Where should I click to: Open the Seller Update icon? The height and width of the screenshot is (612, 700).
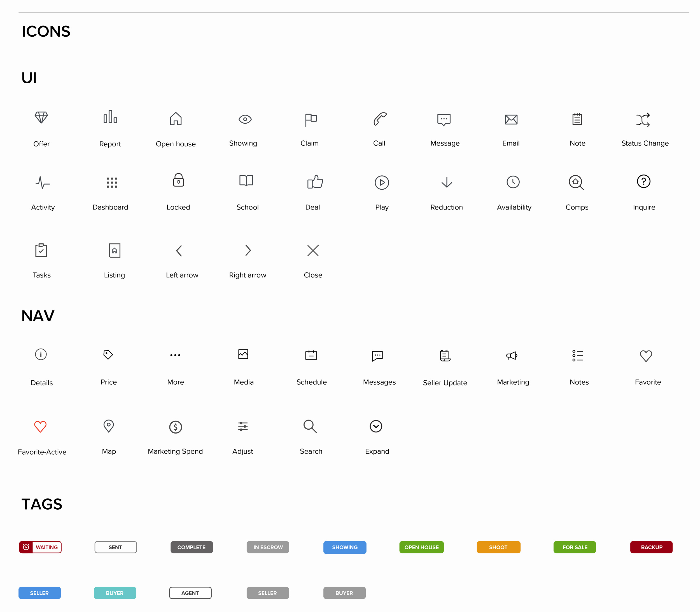pos(445,356)
